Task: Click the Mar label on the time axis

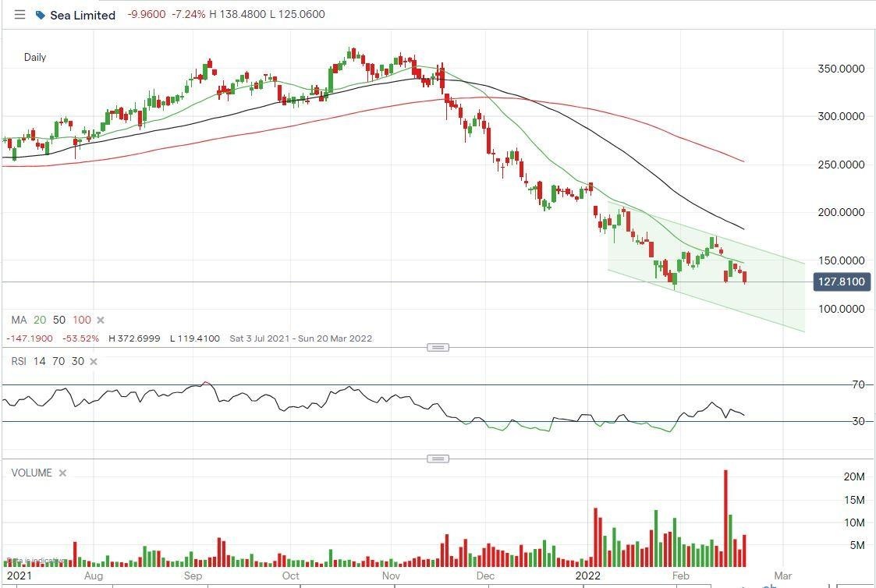Action: pyautogui.click(x=782, y=576)
